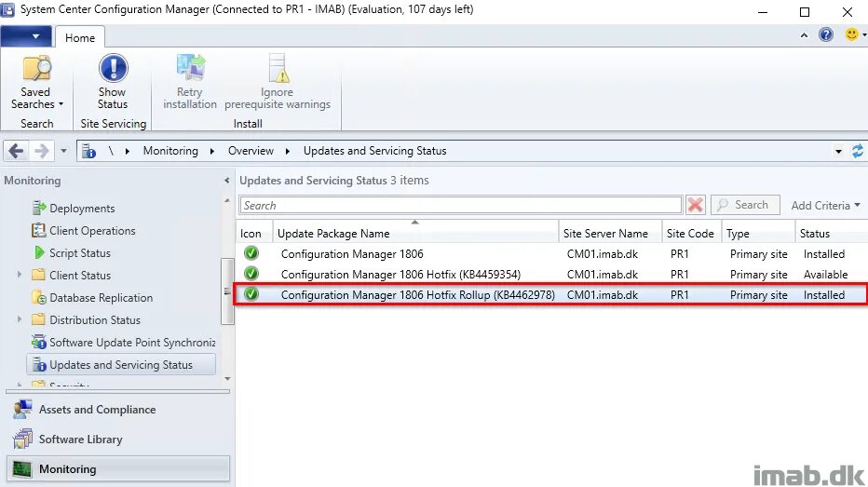This screenshot has height=487, width=868.
Task: Open Software Update Point Synchronization node
Action: coord(132,343)
